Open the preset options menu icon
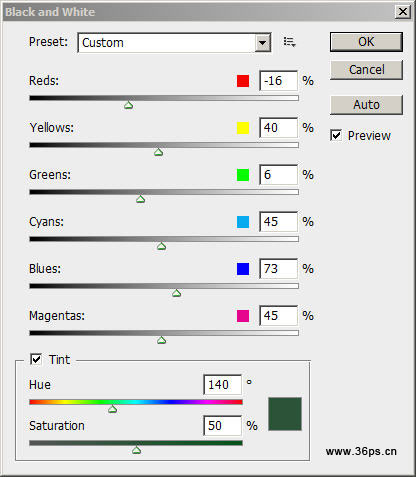The height and width of the screenshot is (477, 416). tap(289, 42)
